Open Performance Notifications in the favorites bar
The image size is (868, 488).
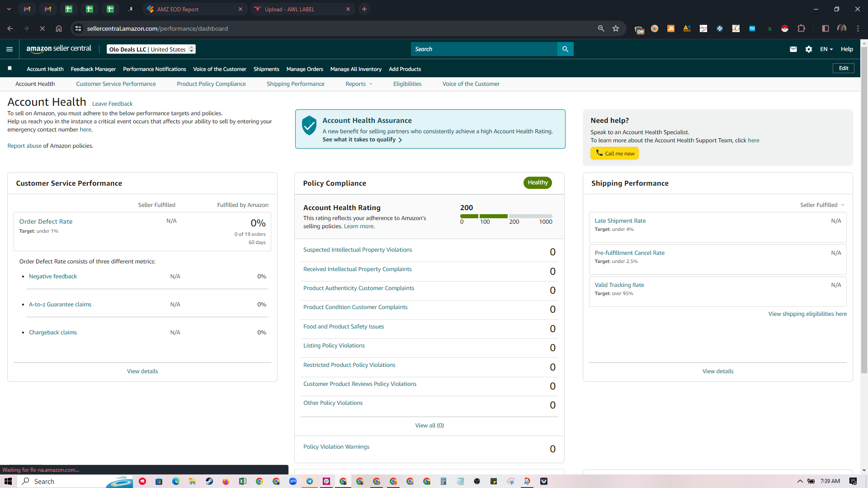pyautogui.click(x=155, y=69)
